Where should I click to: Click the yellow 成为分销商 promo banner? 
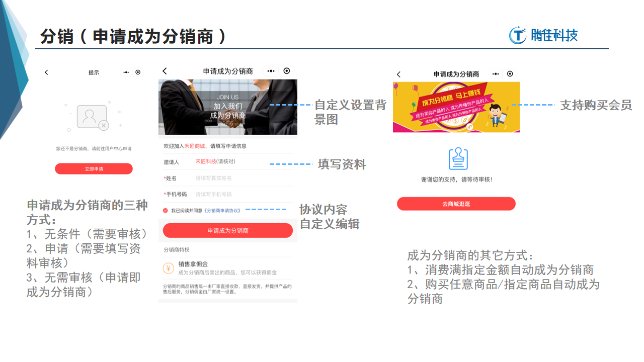click(x=456, y=108)
